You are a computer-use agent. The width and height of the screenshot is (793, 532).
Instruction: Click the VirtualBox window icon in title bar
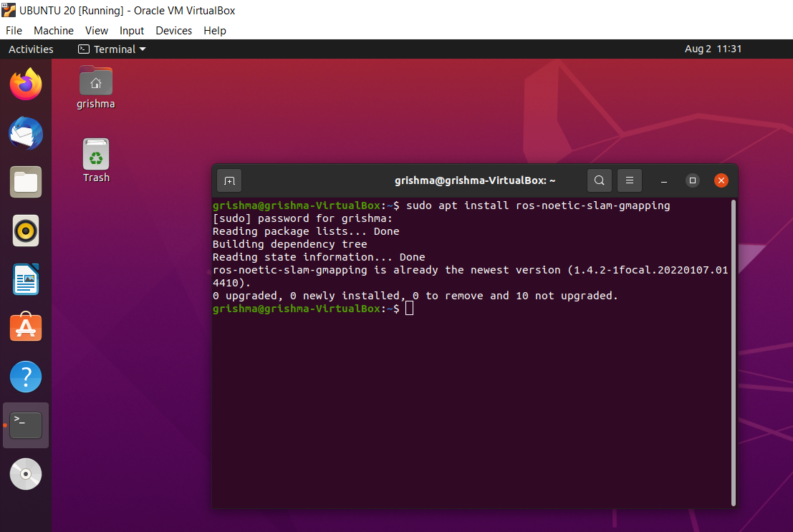(9, 10)
